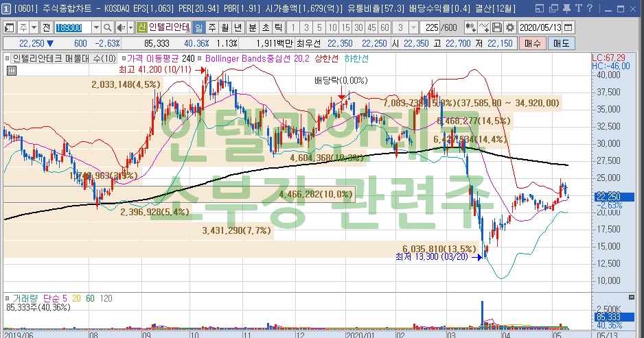This screenshot has width=644, height=338.
Task: Toggle the left side panel icon in the toolbar
Action: [x=9, y=27]
